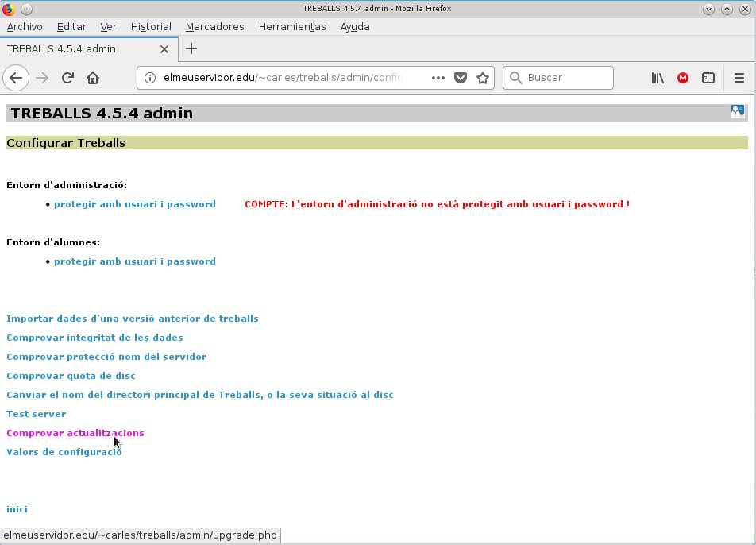The width and height of the screenshot is (756, 545).
Task: Open the Historial menu
Action: tap(151, 26)
